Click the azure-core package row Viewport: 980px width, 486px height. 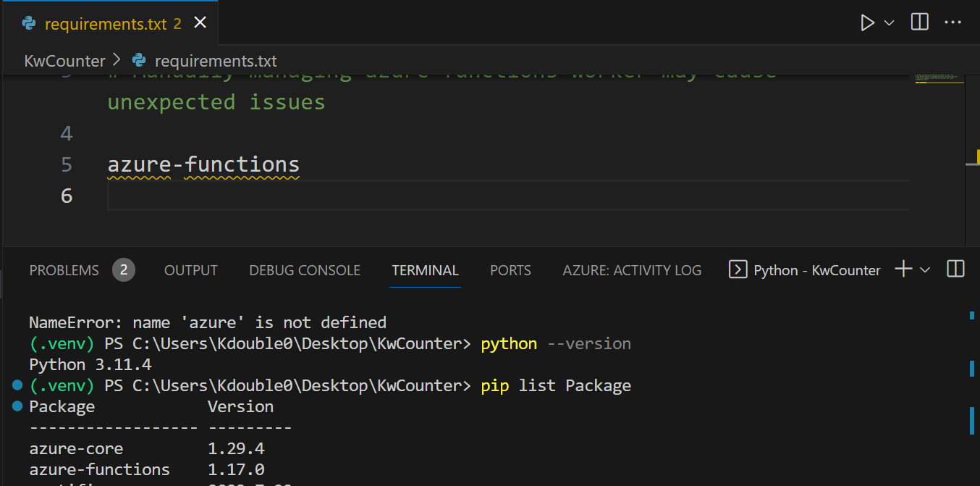[147, 448]
